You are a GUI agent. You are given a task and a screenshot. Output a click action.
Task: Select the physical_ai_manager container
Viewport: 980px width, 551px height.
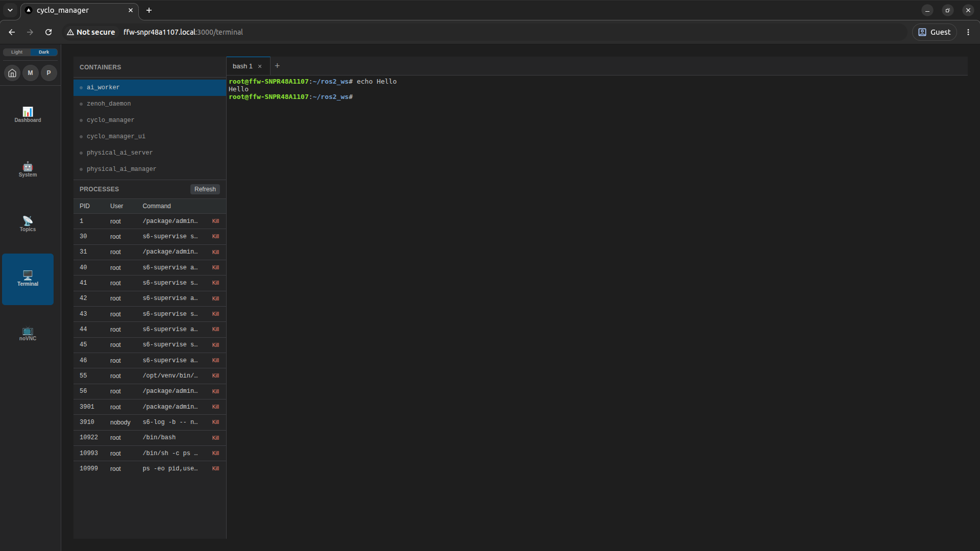150,169
